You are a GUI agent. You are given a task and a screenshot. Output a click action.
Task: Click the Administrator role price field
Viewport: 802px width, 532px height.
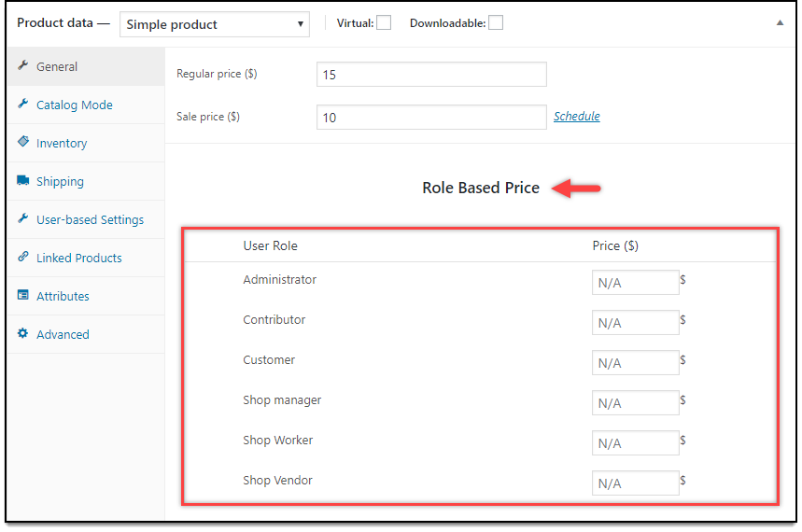[x=635, y=283]
